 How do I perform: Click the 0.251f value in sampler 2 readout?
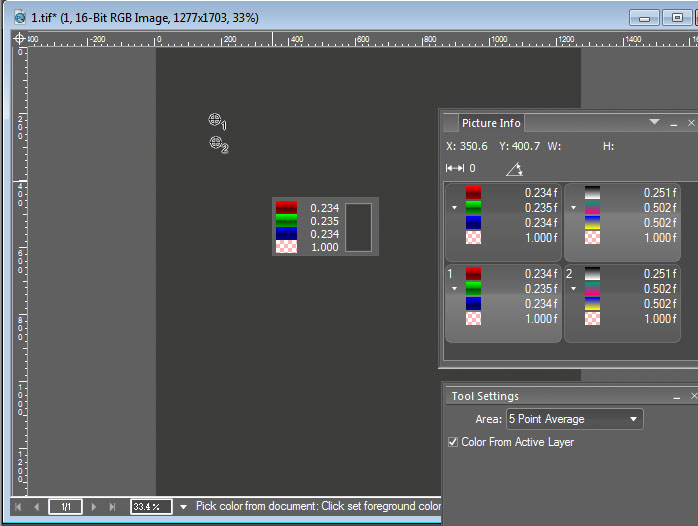(x=660, y=274)
